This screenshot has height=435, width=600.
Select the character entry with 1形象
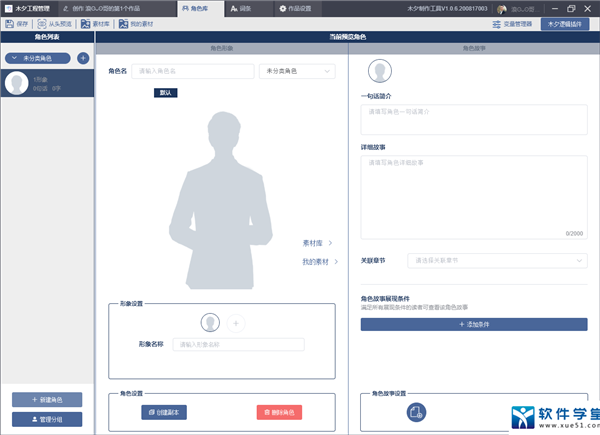tap(47, 83)
